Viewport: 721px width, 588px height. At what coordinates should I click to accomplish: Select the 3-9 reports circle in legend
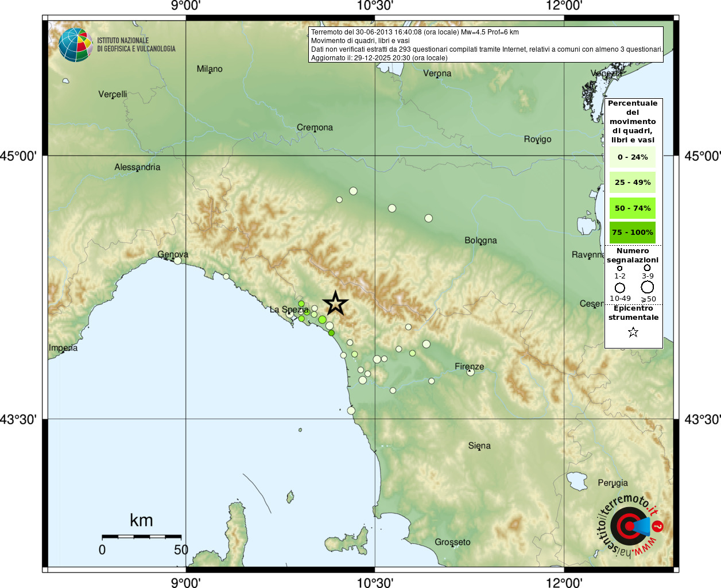(647, 268)
